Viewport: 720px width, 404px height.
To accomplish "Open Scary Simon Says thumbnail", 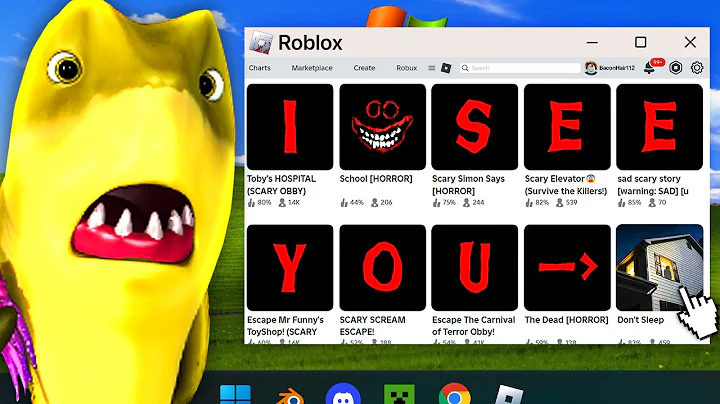I will point(474,127).
